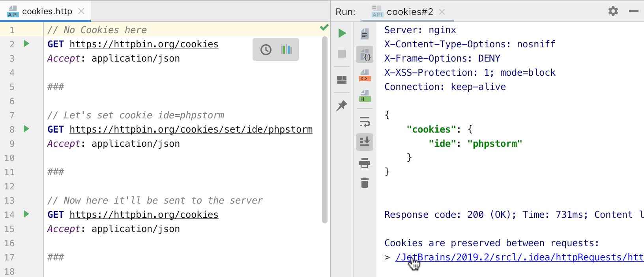Click the Connection: keep-alive line
644x277 pixels.
[x=445, y=87]
